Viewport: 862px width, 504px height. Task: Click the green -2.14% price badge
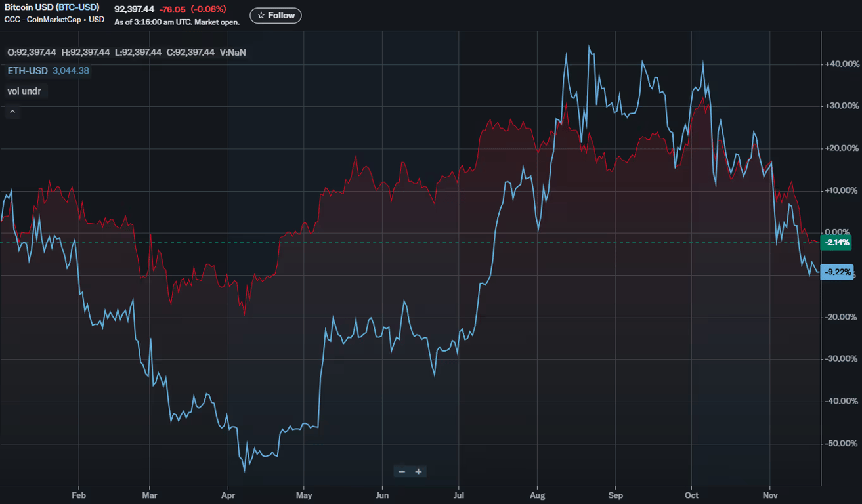837,242
